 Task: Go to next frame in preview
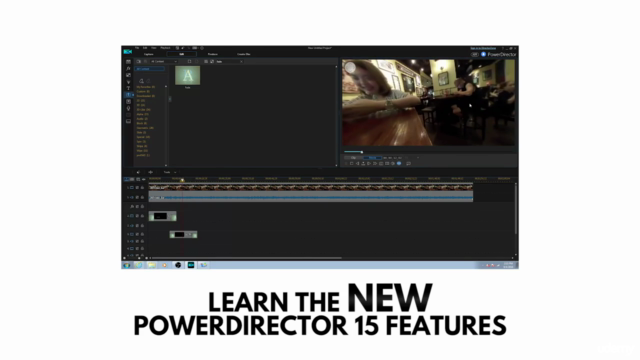(x=369, y=163)
